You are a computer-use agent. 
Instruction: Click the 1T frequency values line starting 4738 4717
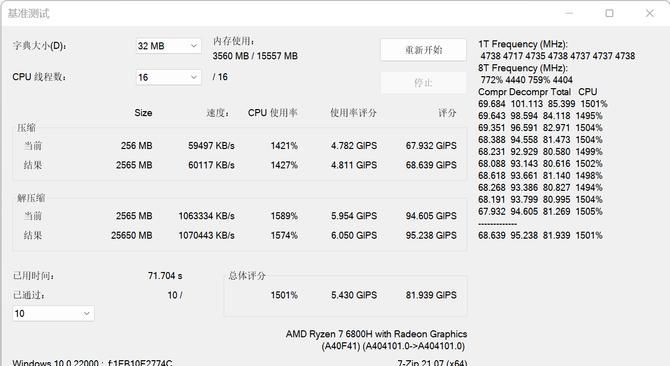[558, 56]
